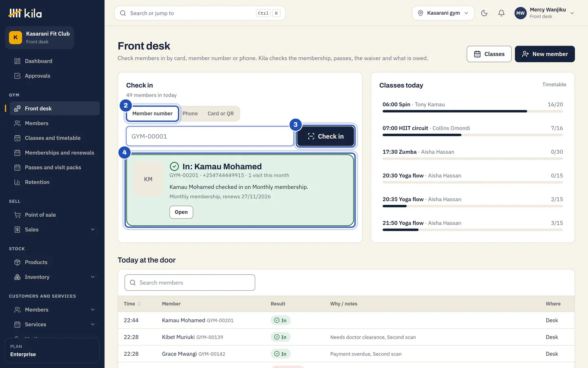
Task: Click the Classes button in the header
Action: click(x=489, y=54)
